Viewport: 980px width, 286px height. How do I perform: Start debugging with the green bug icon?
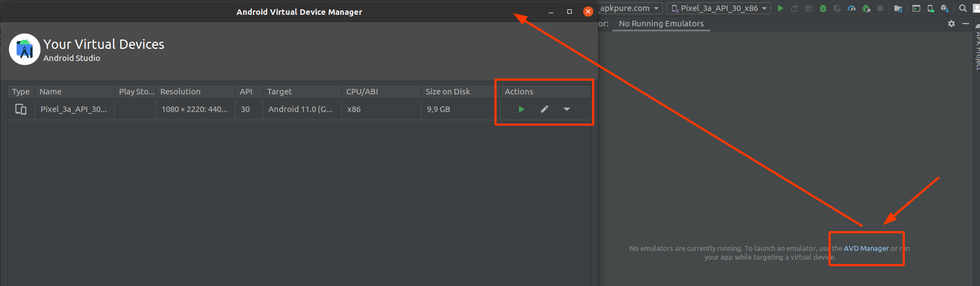tap(823, 8)
